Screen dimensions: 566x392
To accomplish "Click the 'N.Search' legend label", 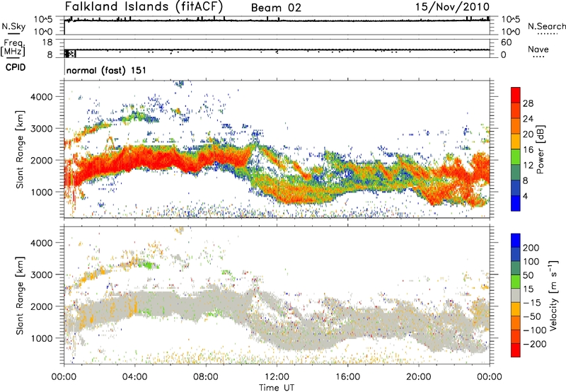I will pos(546,26).
